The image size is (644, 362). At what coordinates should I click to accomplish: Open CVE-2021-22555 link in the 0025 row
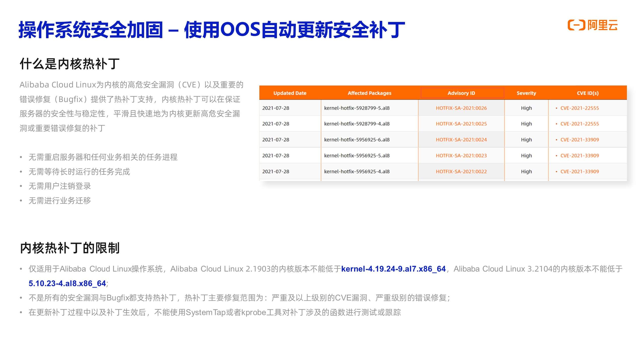(580, 124)
